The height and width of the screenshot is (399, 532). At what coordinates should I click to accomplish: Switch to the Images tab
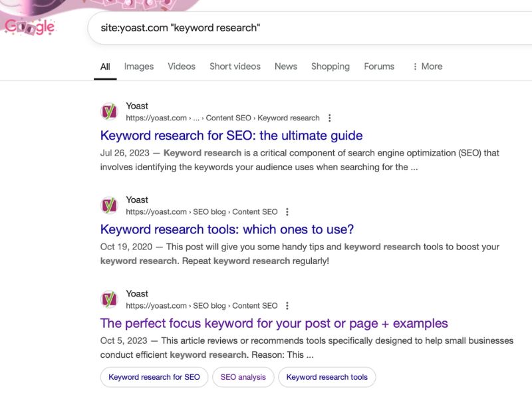[x=138, y=66]
